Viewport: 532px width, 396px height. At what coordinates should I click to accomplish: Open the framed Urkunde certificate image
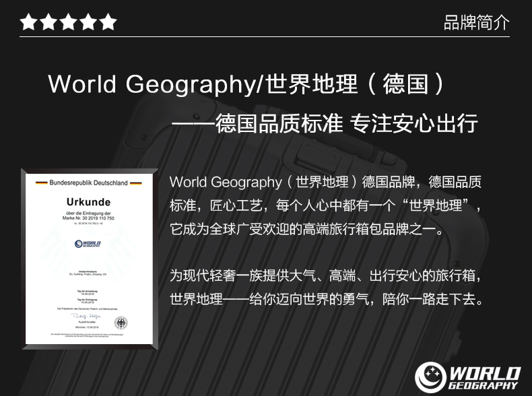pyautogui.click(x=90, y=259)
